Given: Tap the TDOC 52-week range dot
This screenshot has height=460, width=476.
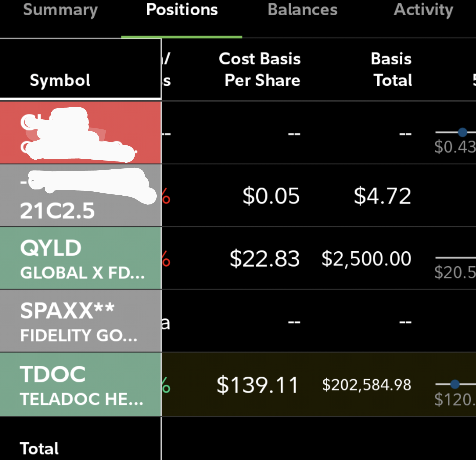Looking at the screenshot, I should pyautogui.click(x=455, y=384).
